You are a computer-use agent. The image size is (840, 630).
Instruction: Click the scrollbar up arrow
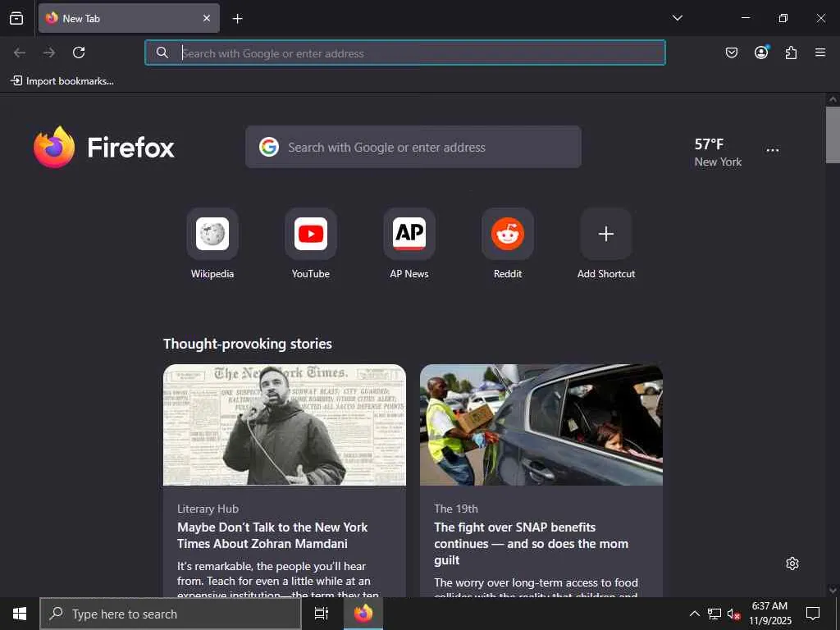coord(833,99)
